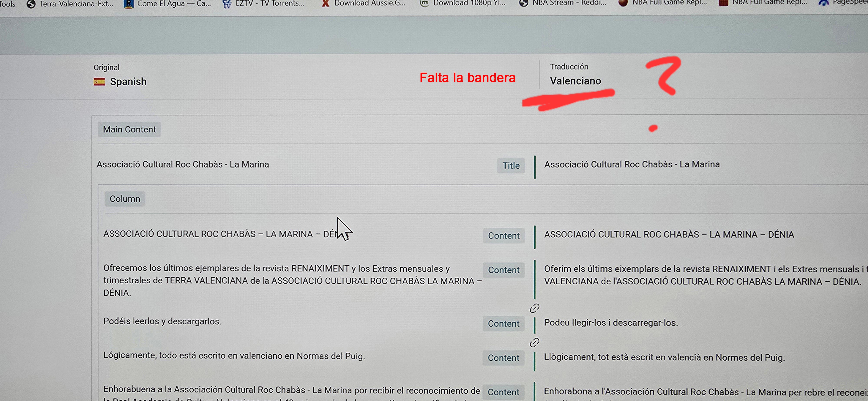The image size is (868, 401).
Task: Open the Tools bookmark folder
Action: [x=7, y=4]
